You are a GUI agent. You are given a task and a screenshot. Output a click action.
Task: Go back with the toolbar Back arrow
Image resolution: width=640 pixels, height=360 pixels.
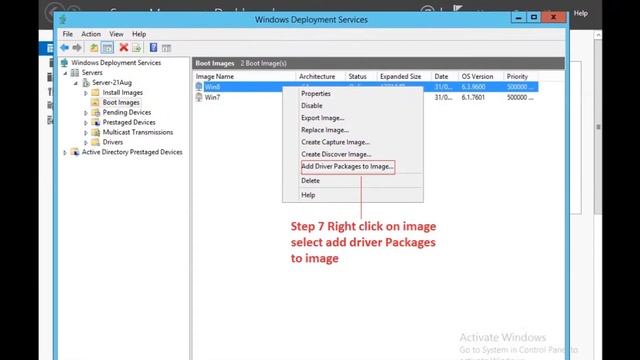[64, 48]
